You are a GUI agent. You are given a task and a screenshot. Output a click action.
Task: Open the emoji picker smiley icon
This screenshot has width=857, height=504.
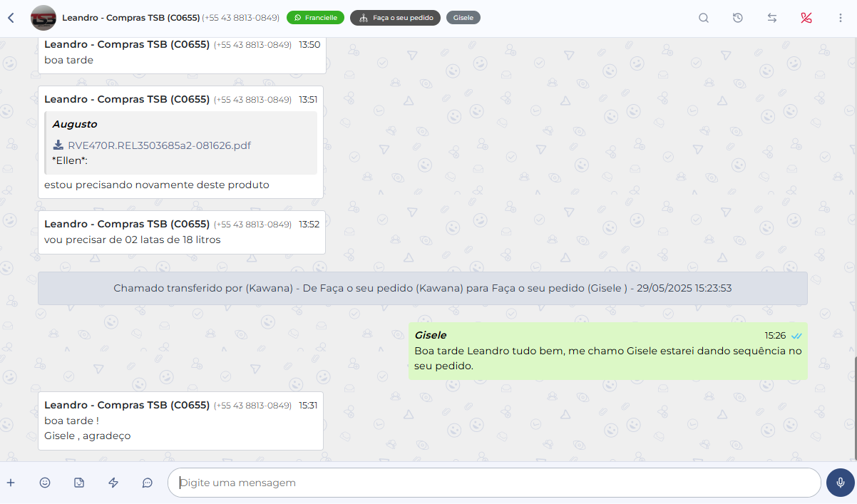[x=45, y=483]
